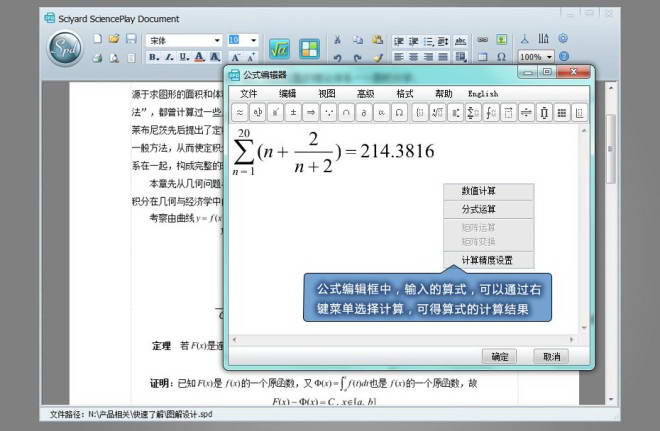The width and height of the screenshot is (660, 431).
Task: Toggle italic text formatting
Action: pos(169,57)
